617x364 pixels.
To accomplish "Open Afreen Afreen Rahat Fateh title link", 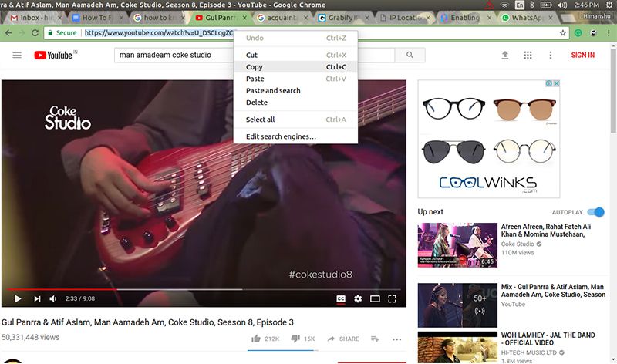I will [x=546, y=231].
